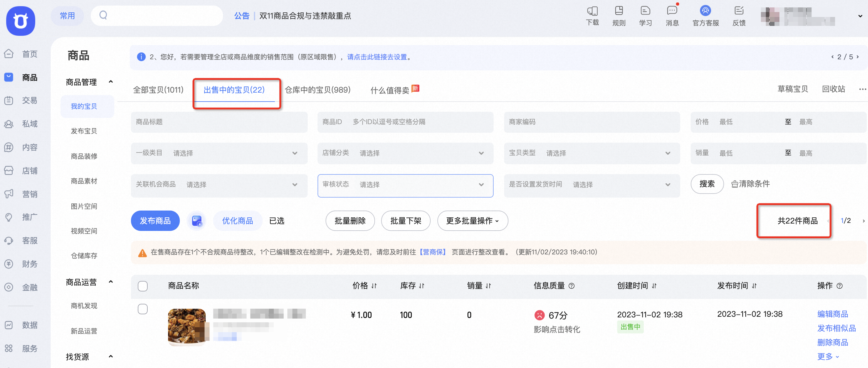The width and height of the screenshot is (868, 368).
Task: Click the 清除条件 clear filters icon
Action: 735,184
